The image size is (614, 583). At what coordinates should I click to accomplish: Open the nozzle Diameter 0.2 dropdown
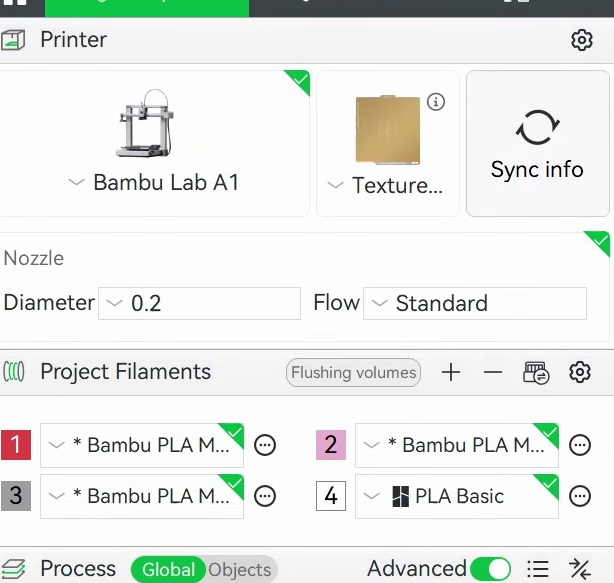coord(199,303)
